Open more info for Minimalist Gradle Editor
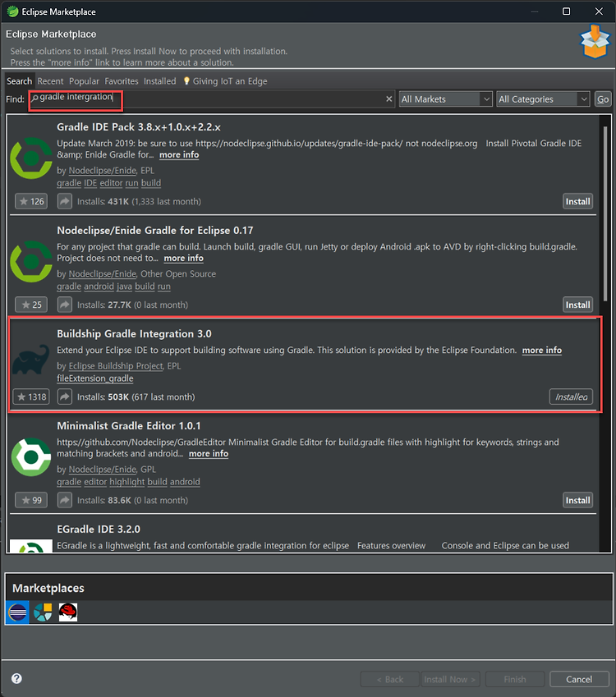The width and height of the screenshot is (616, 697). point(209,454)
